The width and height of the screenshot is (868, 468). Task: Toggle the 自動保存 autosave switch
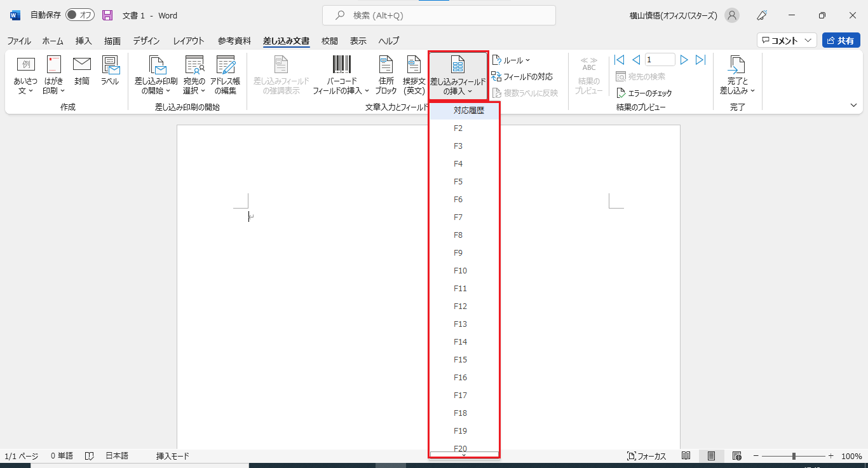pyautogui.click(x=79, y=15)
